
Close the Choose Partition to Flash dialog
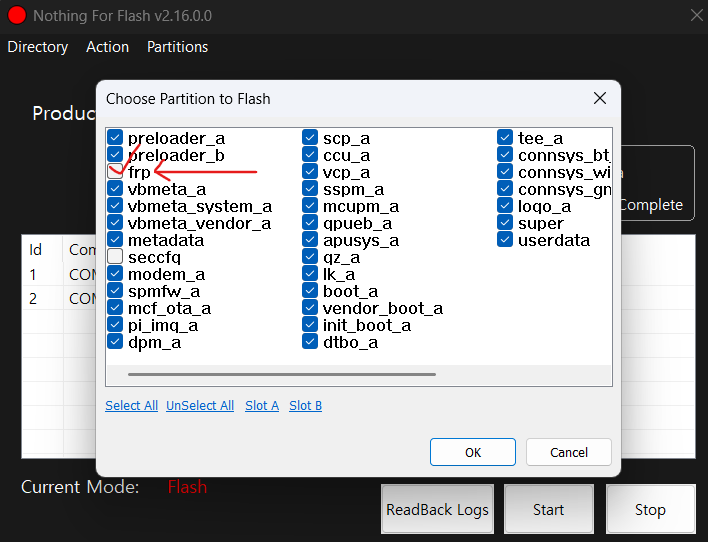click(x=599, y=98)
